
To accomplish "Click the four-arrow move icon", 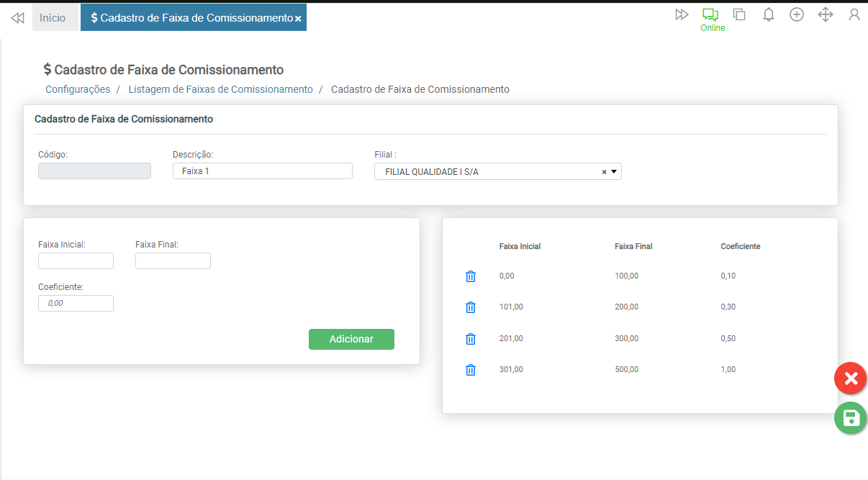I will point(826,14).
